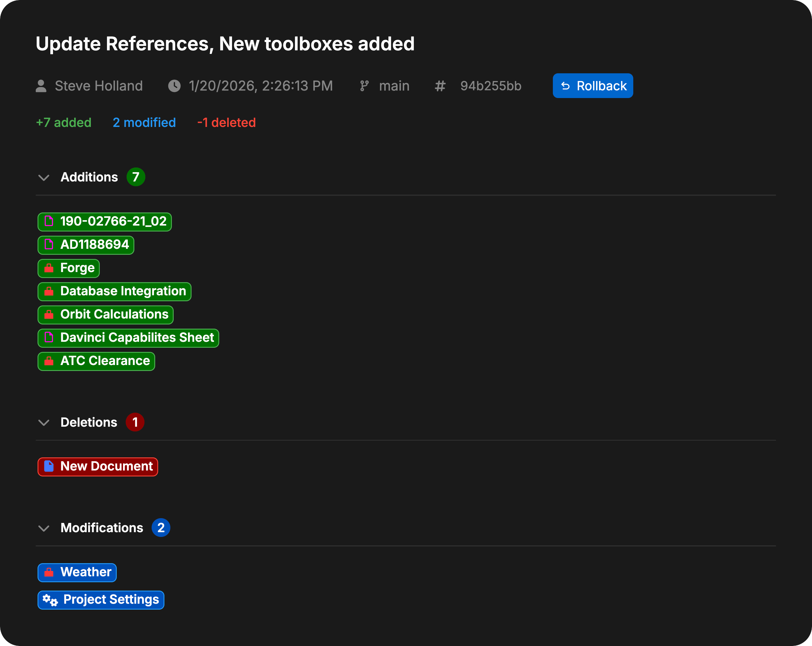Click the 2 modified summary

pyautogui.click(x=144, y=122)
